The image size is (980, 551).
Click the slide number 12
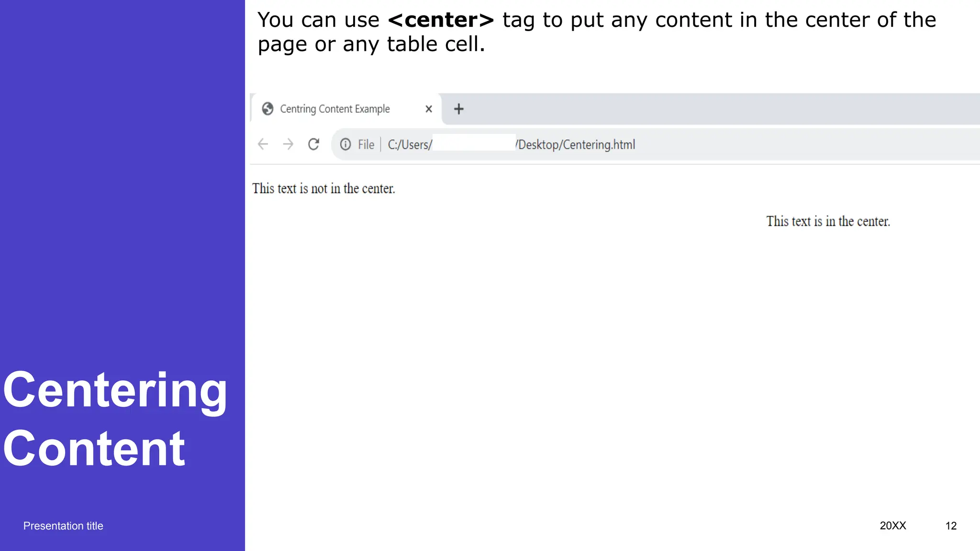click(951, 526)
